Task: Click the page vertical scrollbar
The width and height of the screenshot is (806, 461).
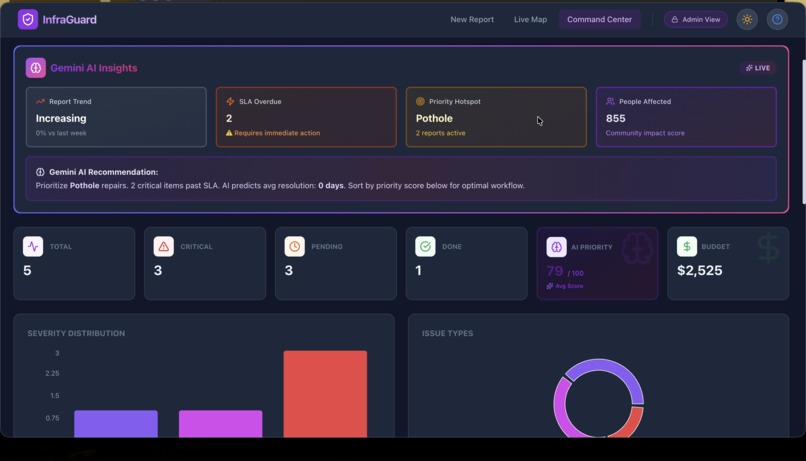Action: tap(803, 132)
